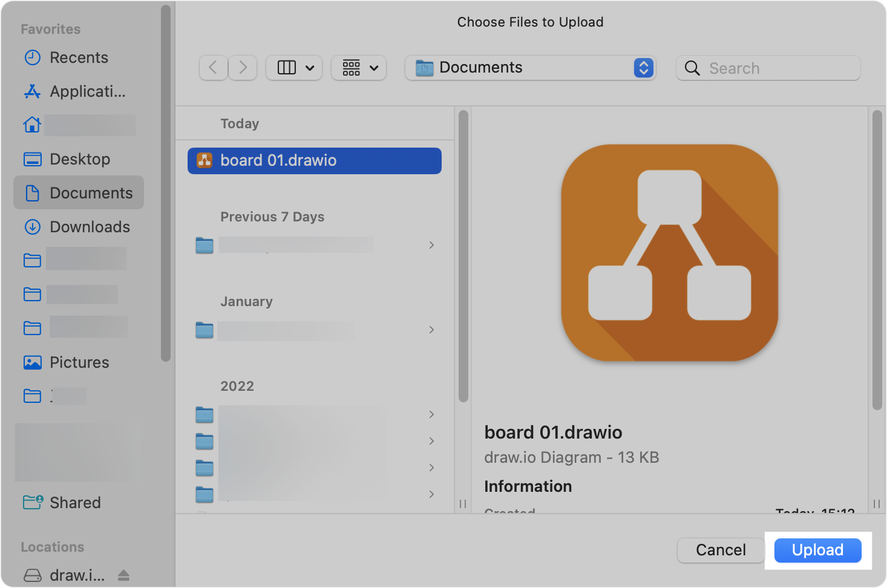Open the Documents location dropdown
887x588 pixels.
point(643,68)
